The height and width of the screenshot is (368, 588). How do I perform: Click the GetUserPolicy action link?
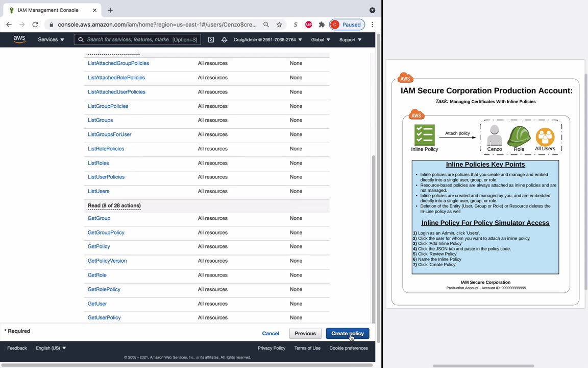click(x=104, y=318)
